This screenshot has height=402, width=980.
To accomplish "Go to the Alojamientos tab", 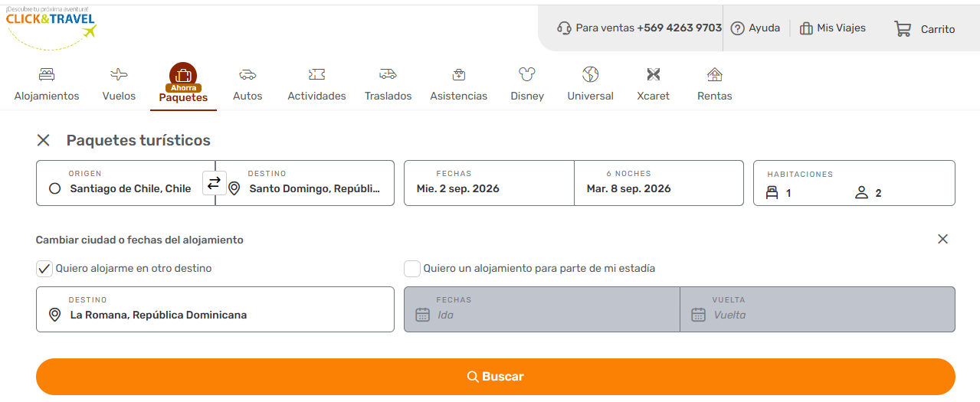I will point(47,84).
